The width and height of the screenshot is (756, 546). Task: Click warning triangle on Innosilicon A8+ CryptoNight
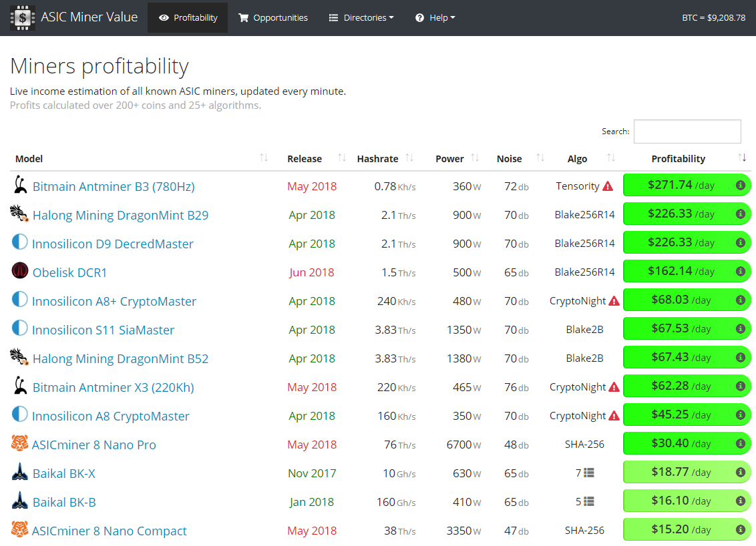pyautogui.click(x=614, y=301)
